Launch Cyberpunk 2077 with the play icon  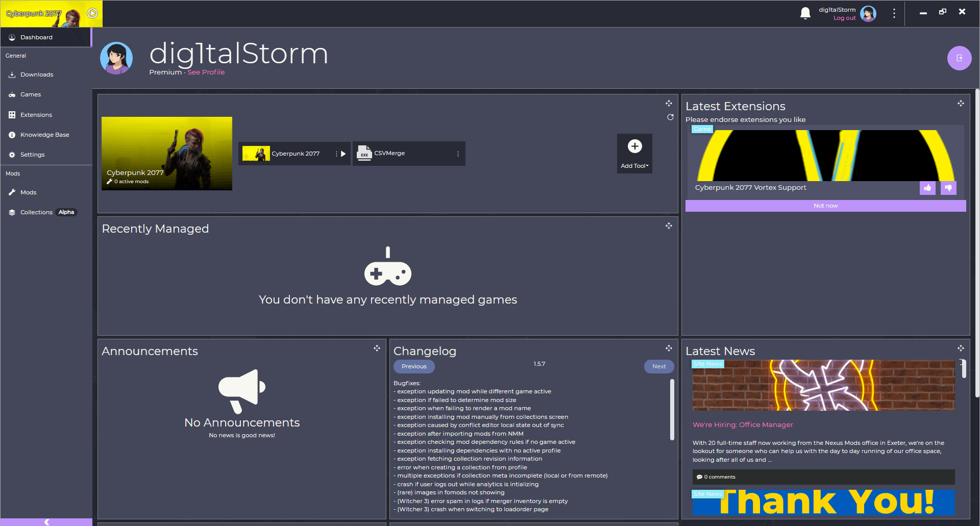(343, 153)
